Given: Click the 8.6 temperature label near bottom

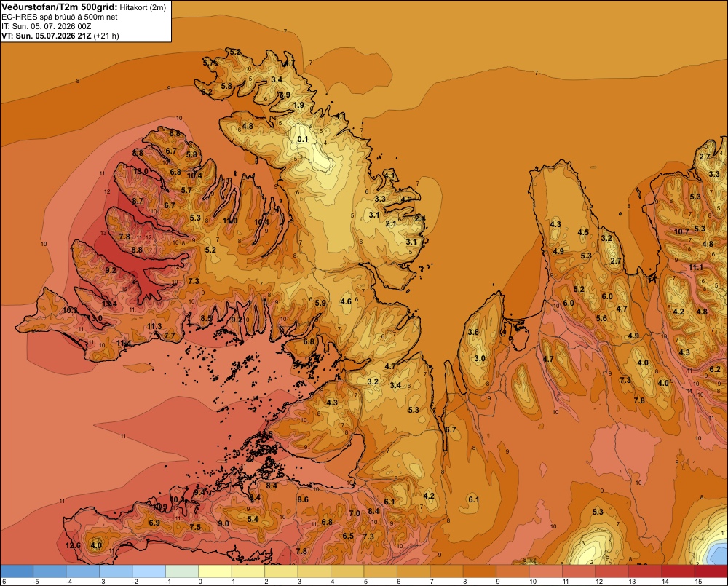Looking at the screenshot, I should pos(303,499).
